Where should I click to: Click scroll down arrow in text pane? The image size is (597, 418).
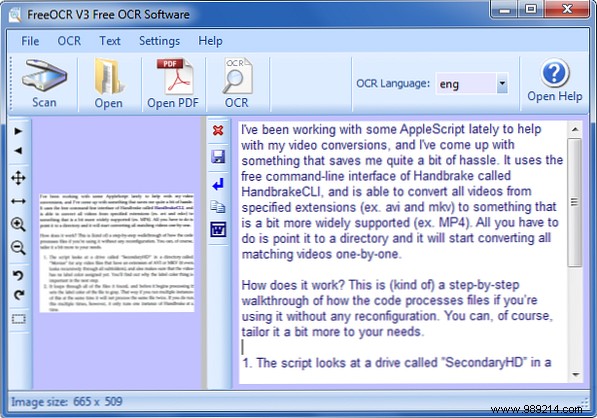(x=575, y=375)
